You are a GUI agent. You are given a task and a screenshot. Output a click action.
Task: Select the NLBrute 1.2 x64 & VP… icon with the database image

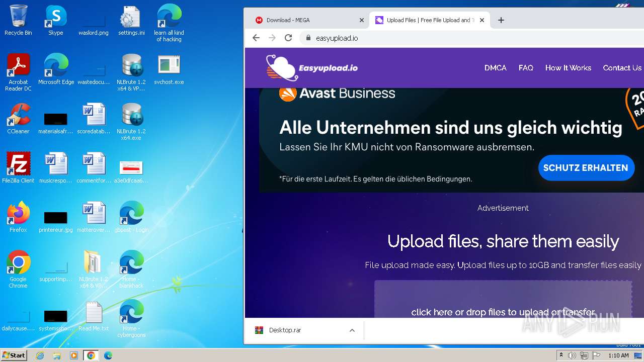[131, 72]
